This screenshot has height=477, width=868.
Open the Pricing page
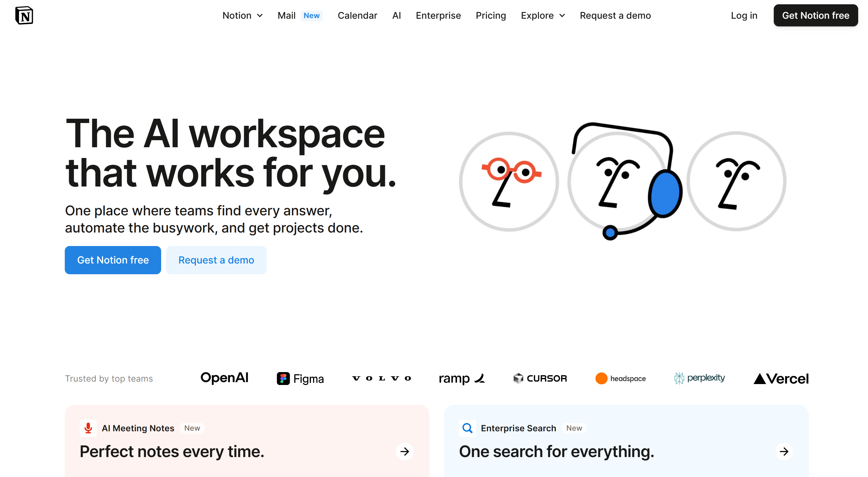(490, 16)
